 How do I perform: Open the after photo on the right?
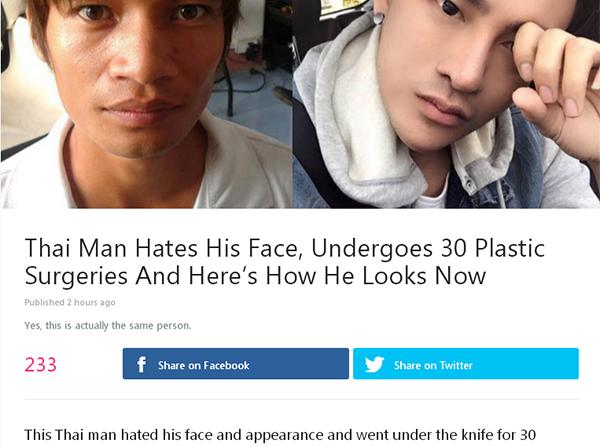pyautogui.click(x=446, y=104)
